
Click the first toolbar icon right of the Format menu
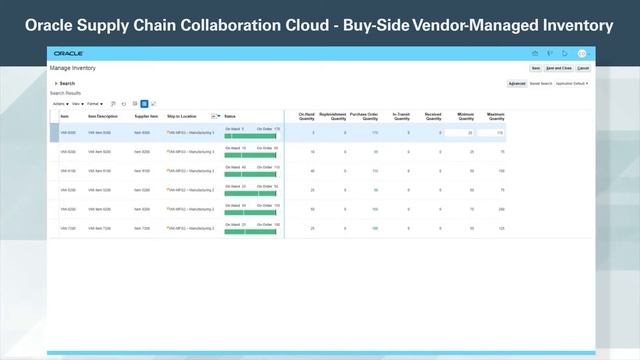113,104
